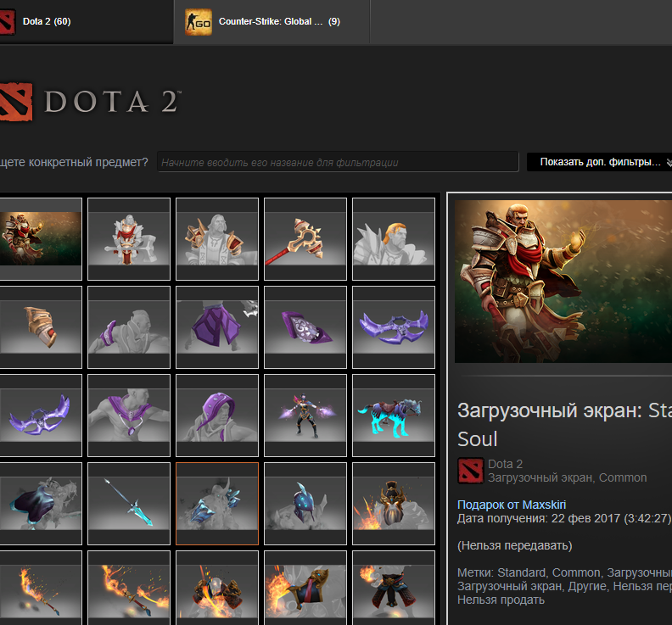Click the CS:GO game icon in tab
The image size is (672, 625).
(199, 22)
